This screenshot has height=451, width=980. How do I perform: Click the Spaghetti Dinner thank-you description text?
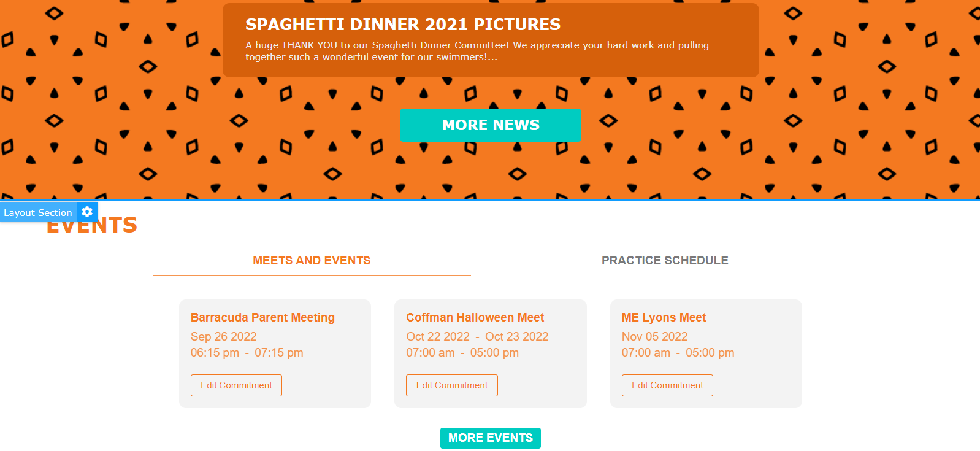tap(477, 51)
